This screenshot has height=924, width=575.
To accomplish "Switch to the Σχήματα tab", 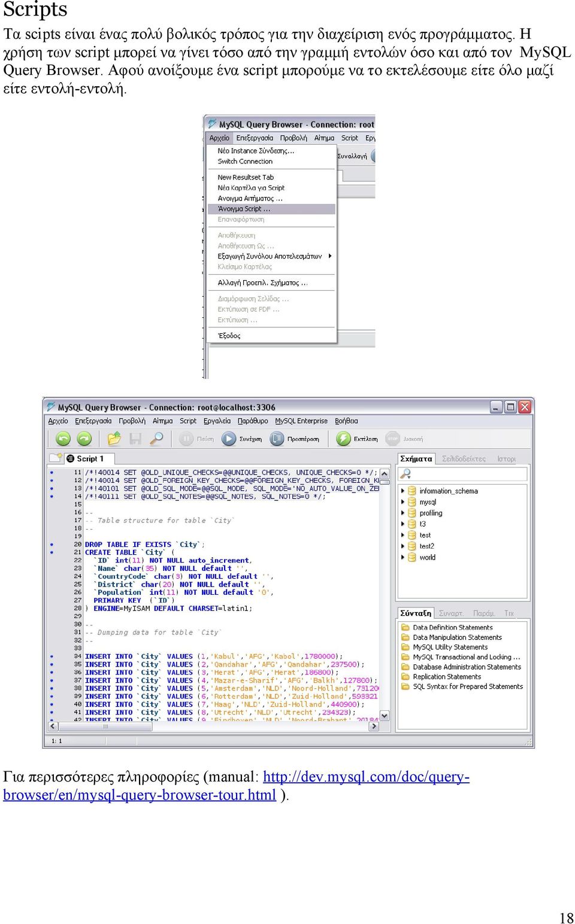I will 416,458.
